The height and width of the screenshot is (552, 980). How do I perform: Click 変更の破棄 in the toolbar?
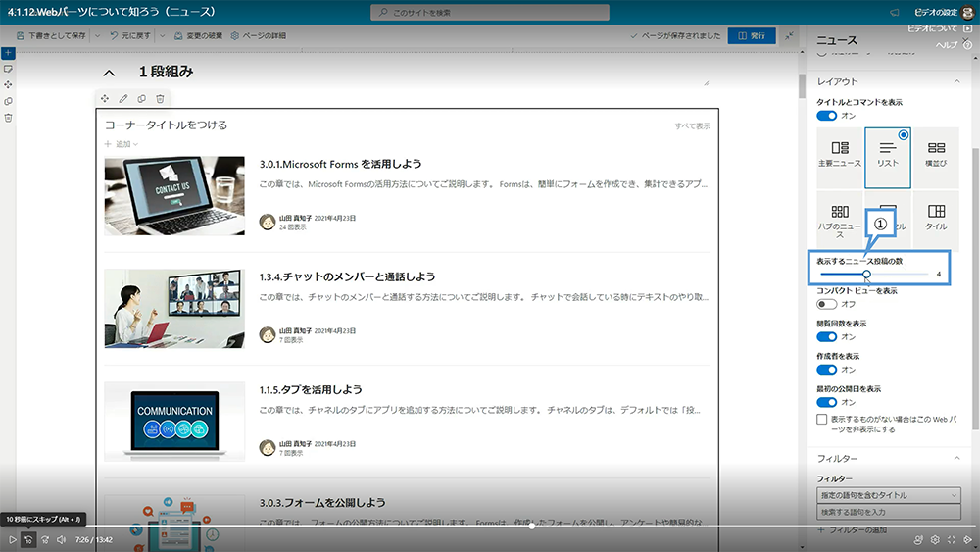[198, 35]
